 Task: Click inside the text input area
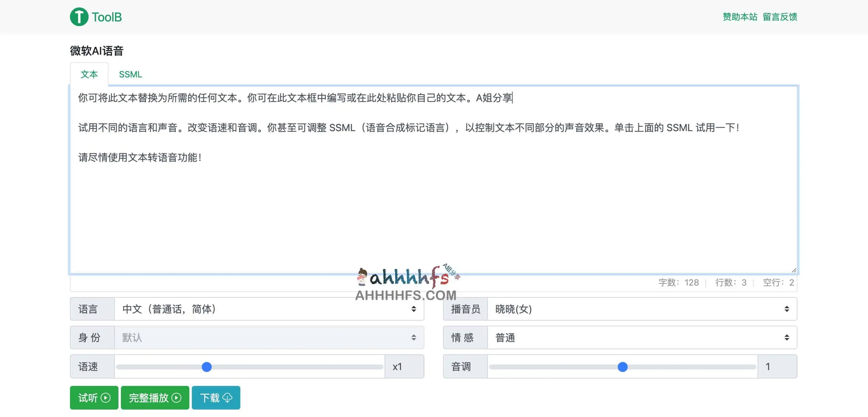pyautogui.click(x=431, y=185)
